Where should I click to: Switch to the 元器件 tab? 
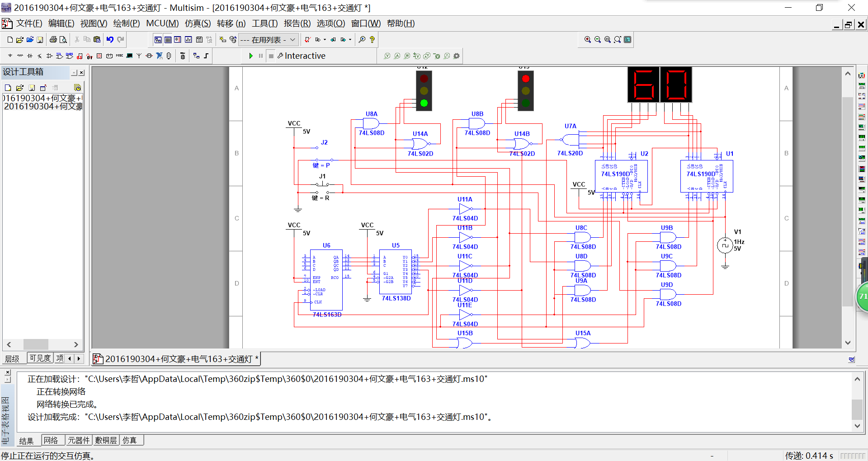[79, 440]
